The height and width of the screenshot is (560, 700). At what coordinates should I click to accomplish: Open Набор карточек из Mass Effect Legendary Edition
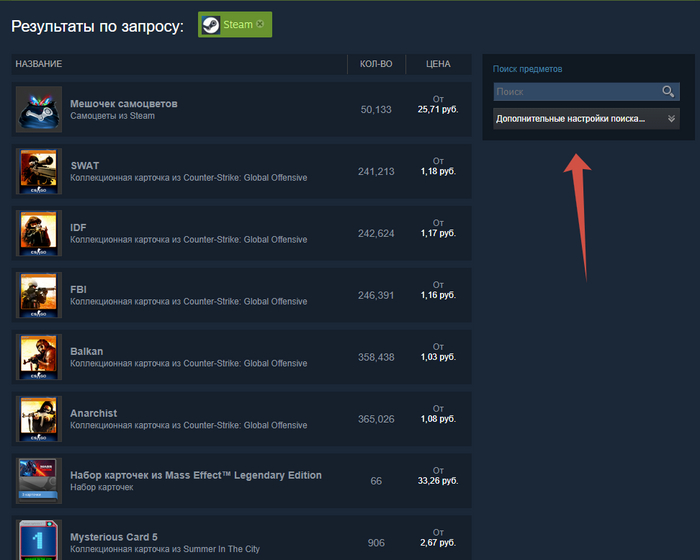point(196,475)
